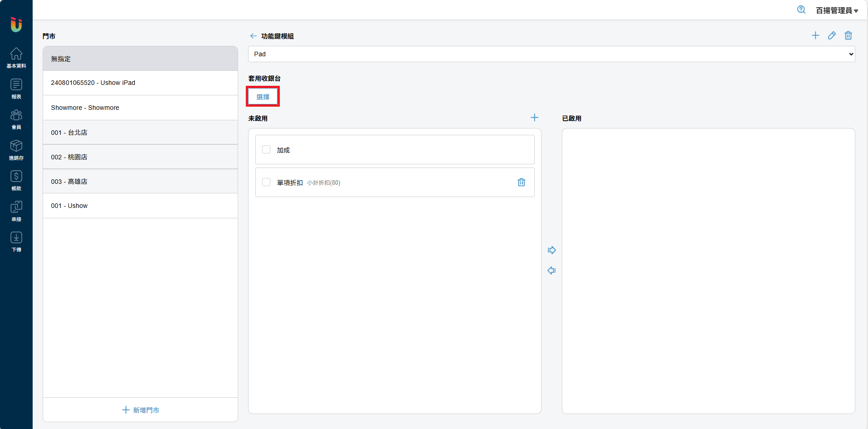Viewport: 868px width, 429px height.
Task: Open the 進銷存 inventory sidebar icon
Action: pyautogui.click(x=16, y=150)
